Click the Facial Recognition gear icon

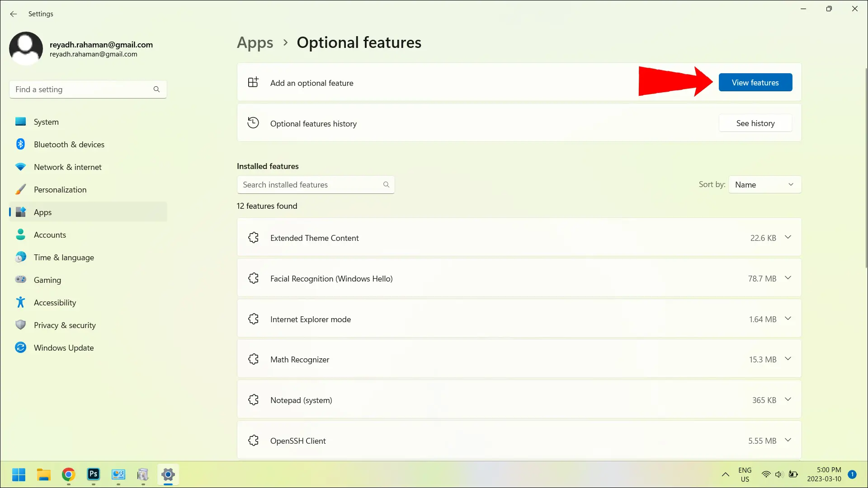[x=253, y=278]
